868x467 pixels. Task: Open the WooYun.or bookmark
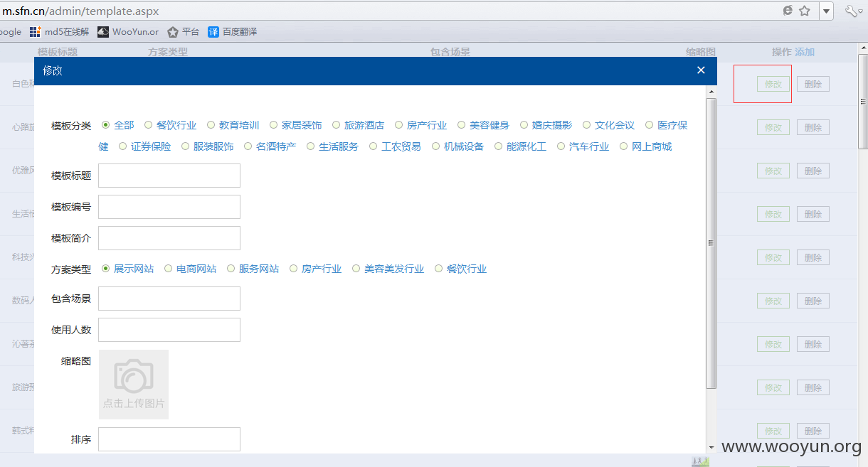[x=128, y=32]
